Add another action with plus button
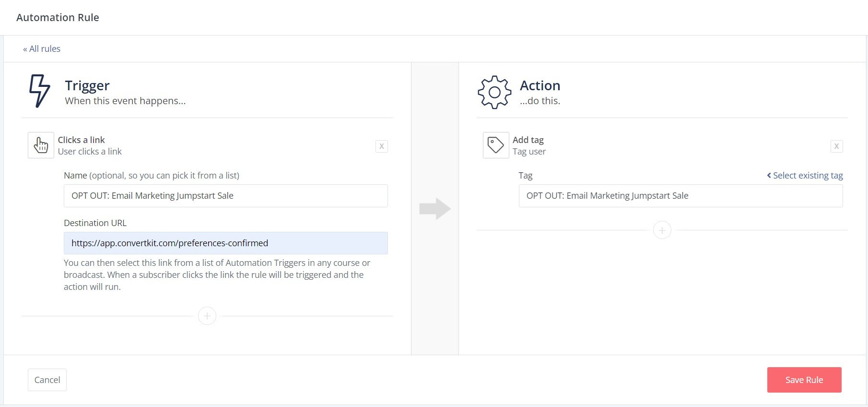868x407 pixels. tap(662, 230)
